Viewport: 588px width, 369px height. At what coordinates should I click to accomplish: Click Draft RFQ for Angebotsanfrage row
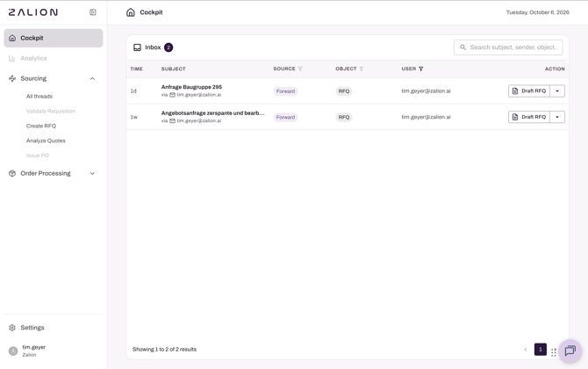click(x=529, y=117)
